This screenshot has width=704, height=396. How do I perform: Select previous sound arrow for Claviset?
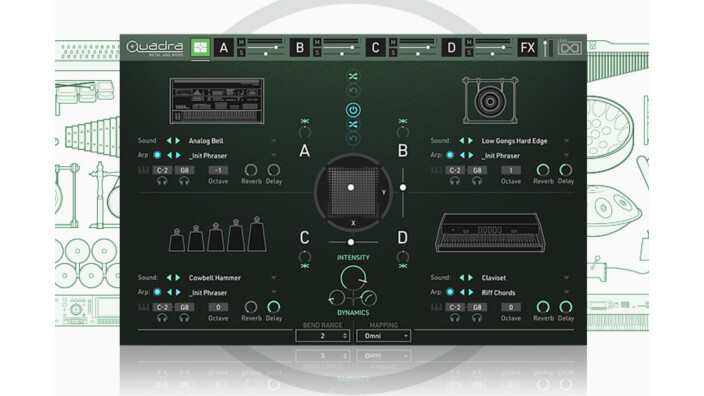click(462, 277)
